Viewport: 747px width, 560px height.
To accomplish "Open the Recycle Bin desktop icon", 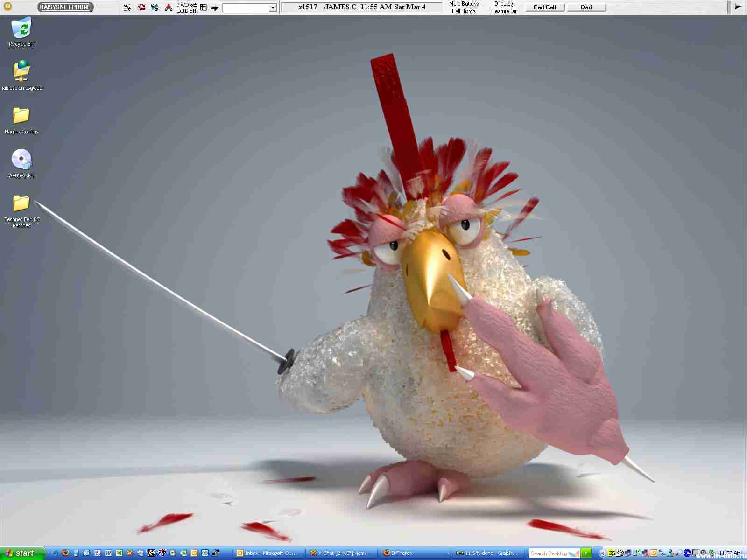I will click(x=21, y=32).
